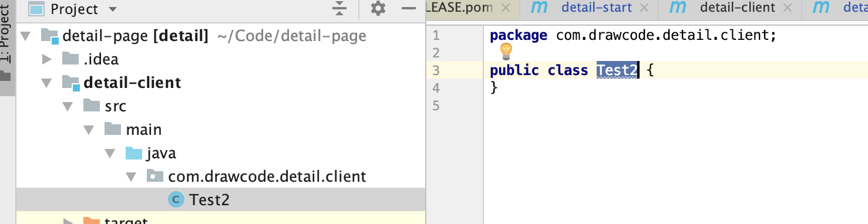This screenshot has width=868, height=224.
Task: Click the Project panel icon in header
Action: 36,9
